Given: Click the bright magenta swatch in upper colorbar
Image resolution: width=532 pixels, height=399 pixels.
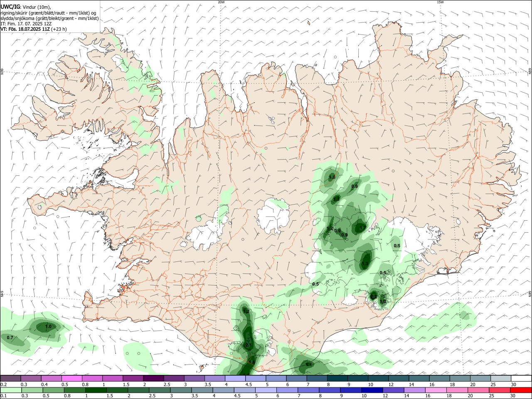Looking at the screenshot, I should (71, 378).
